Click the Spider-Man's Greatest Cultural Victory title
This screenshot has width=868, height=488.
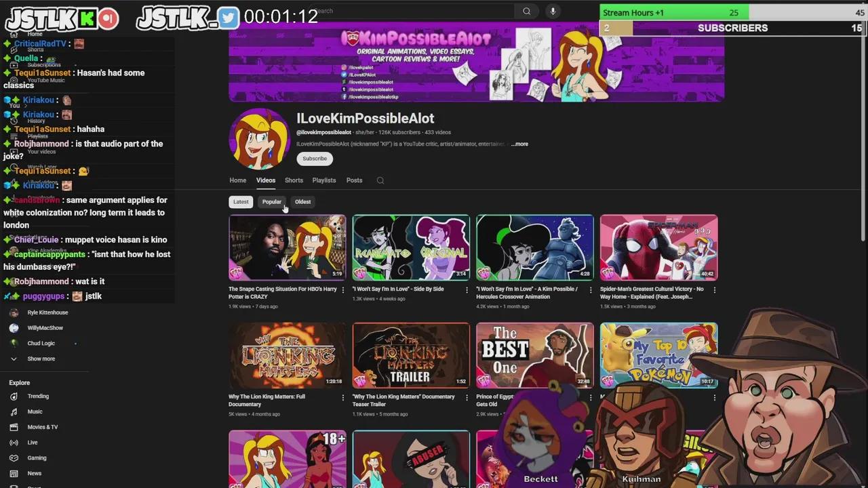652,293
